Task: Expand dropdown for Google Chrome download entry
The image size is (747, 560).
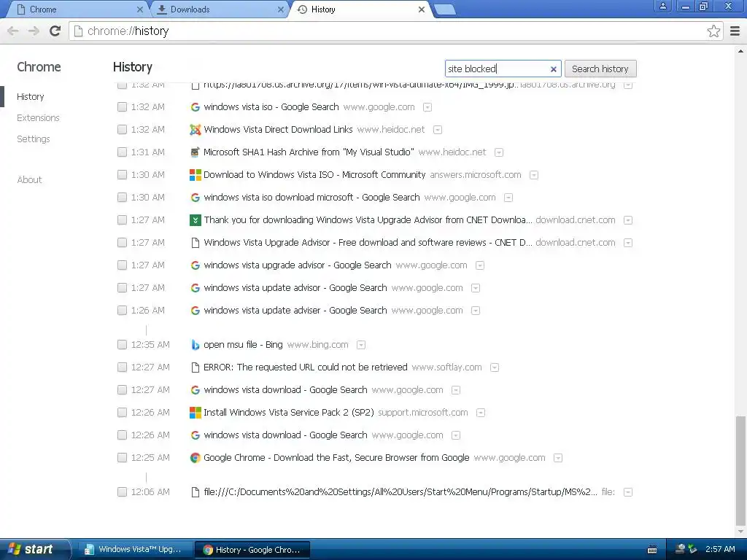Action: (x=558, y=458)
